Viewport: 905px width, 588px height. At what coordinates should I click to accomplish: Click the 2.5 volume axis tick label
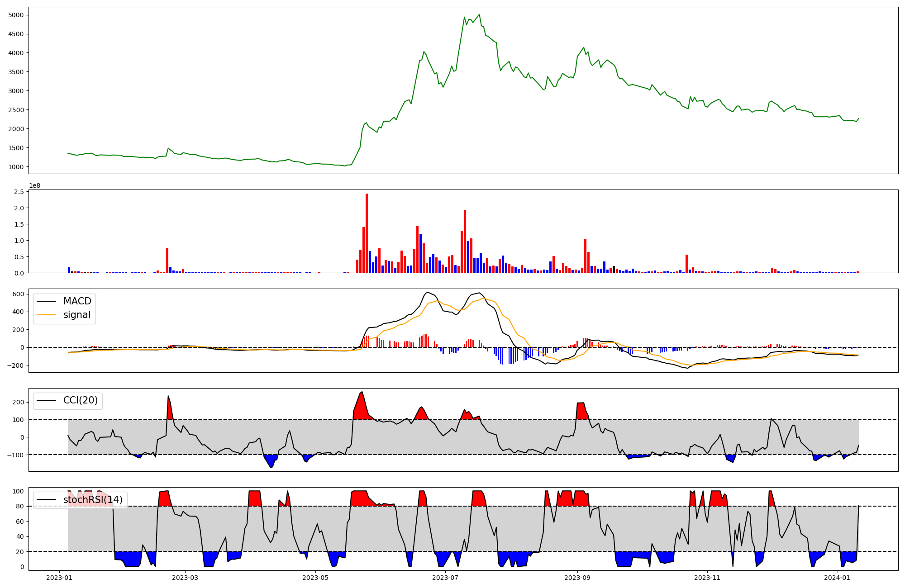[19, 192]
